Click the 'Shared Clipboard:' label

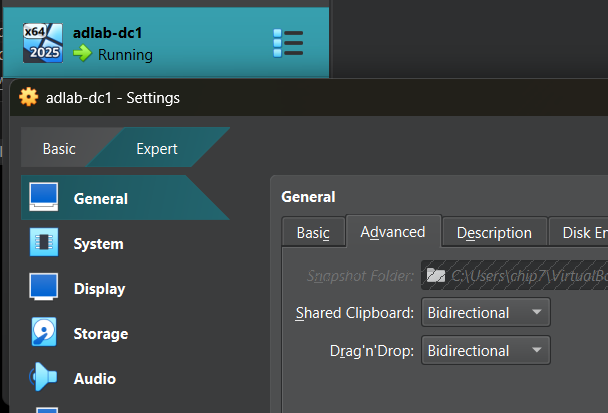click(x=355, y=313)
